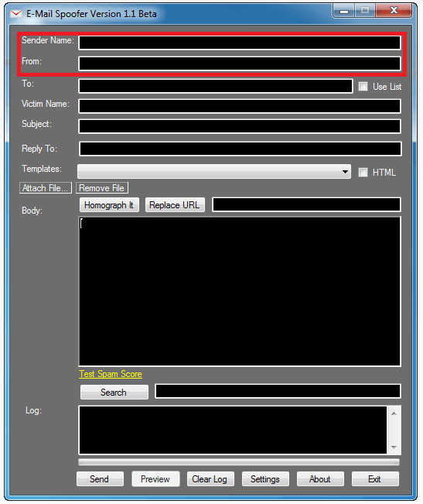Open the About dialog
This screenshot has height=504, width=423.
tap(320, 479)
